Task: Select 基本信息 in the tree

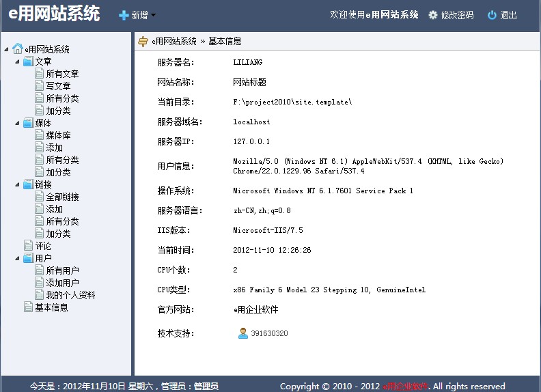Action: (x=51, y=307)
